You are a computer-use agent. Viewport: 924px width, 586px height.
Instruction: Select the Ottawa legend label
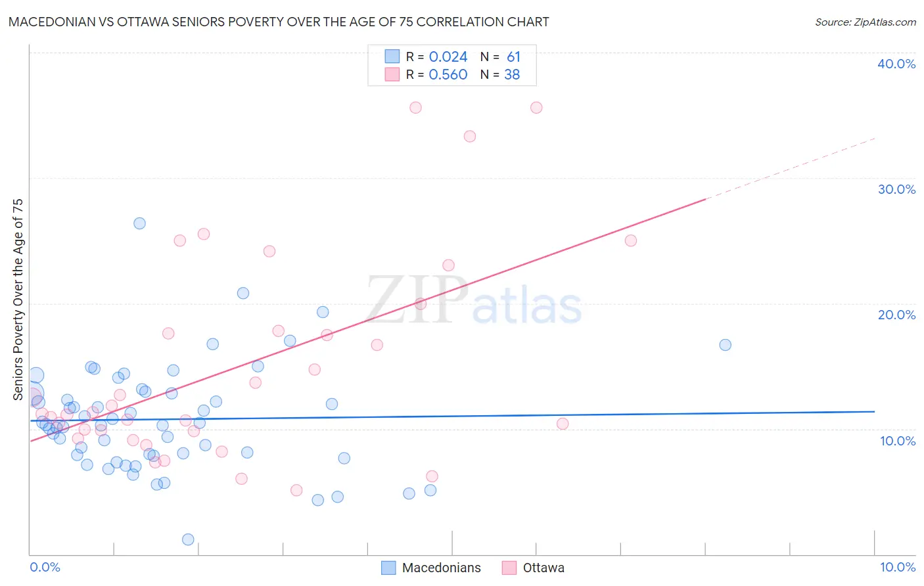click(x=543, y=568)
